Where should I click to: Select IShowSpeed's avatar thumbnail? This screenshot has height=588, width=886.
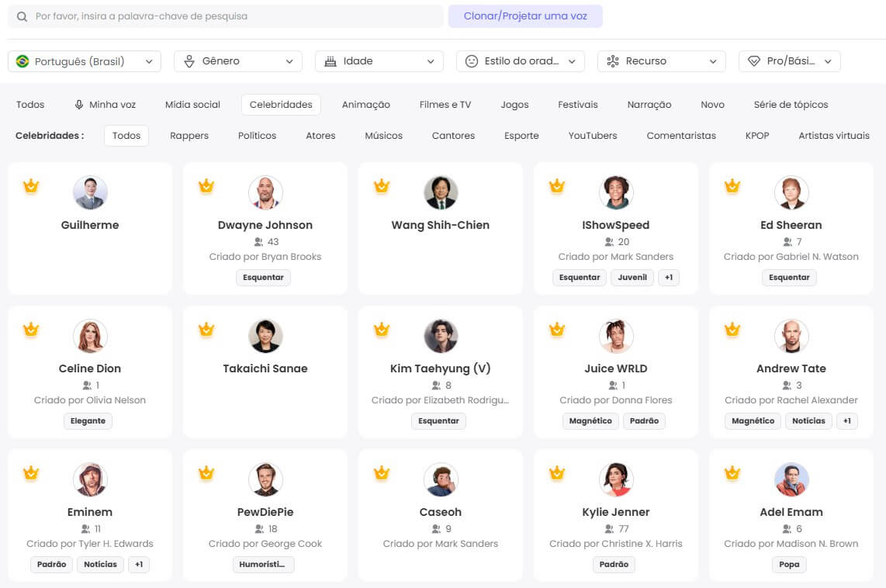coord(616,193)
